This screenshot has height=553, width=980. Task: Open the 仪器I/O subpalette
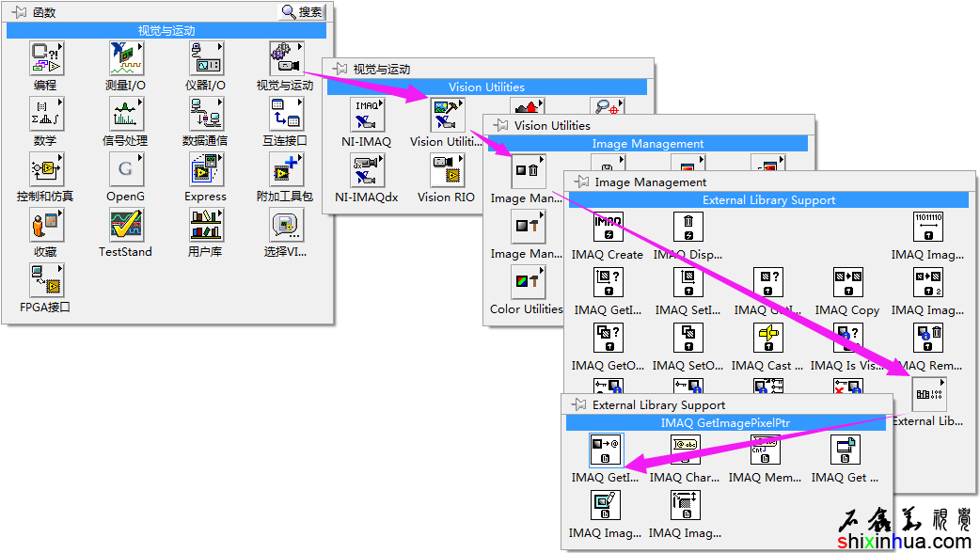point(206,58)
